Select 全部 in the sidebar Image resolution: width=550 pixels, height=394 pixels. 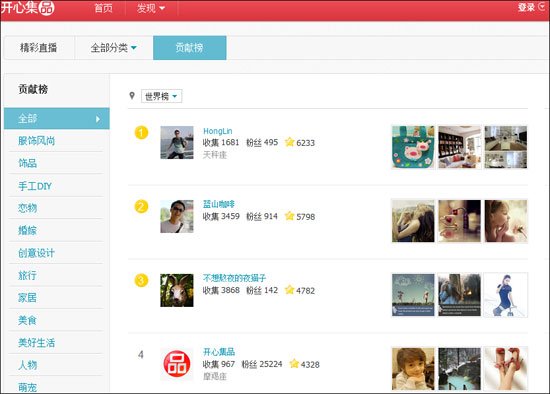coord(56,119)
